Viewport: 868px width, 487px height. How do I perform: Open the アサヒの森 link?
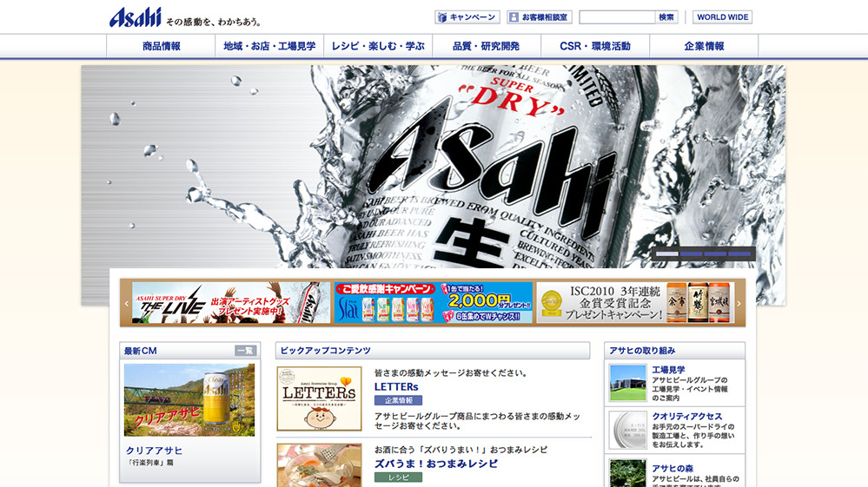(x=673, y=468)
